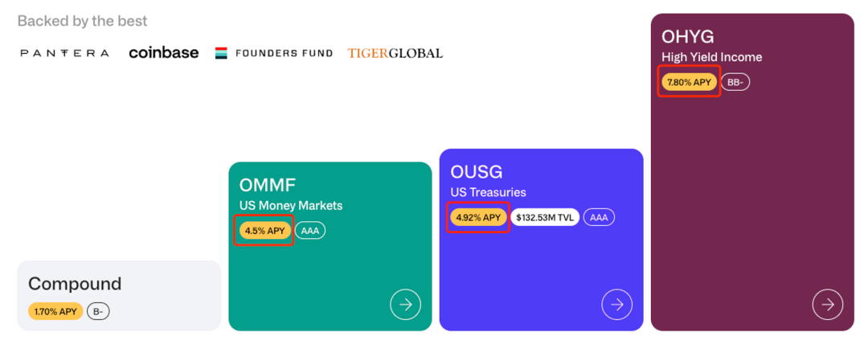Image resolution: width=868 pixels, height=341 pixels.
Task: Click the Coinbase logo
Action: (x=163, y=53)
